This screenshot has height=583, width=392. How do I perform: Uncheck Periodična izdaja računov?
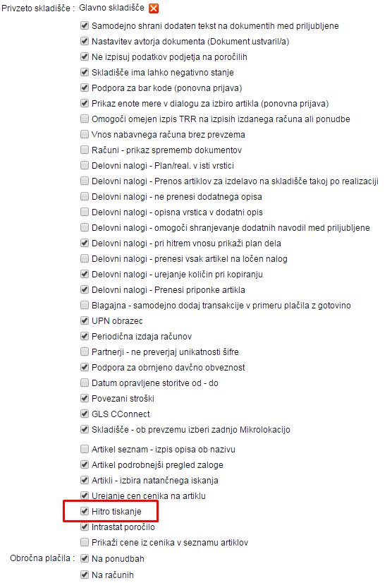coord(85,336)
